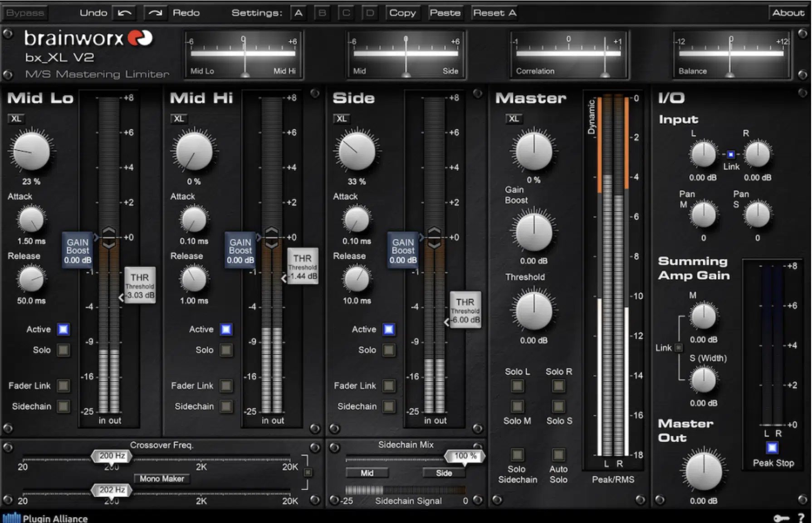Click the Input L gain knob
812x523 pixels.
tap(703, 154)
